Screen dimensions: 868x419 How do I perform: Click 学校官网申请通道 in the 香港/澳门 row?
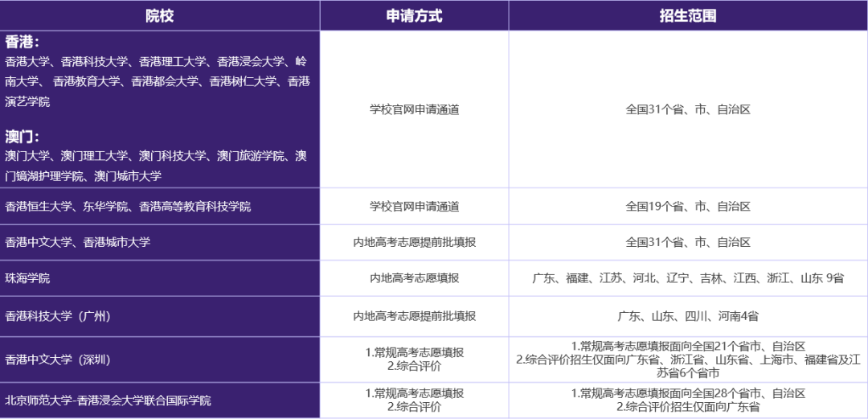(414, 109)
